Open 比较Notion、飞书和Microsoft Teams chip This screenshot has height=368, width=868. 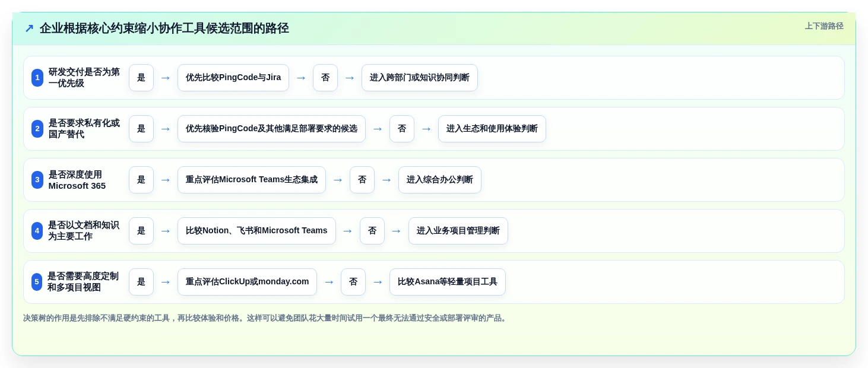coord(256,231)
